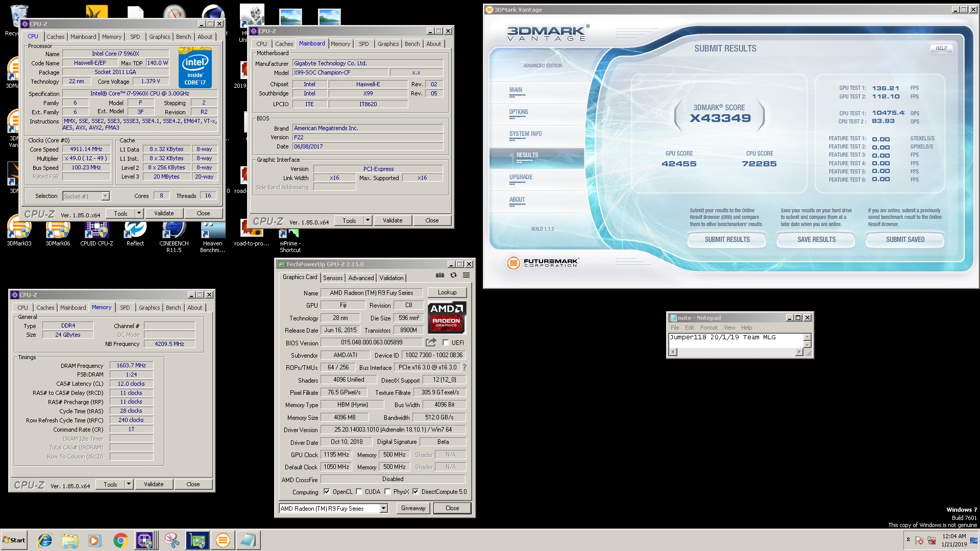Click inside the Notepad text area
Viewport: 980px width, 551px height.
click(736, 340)
